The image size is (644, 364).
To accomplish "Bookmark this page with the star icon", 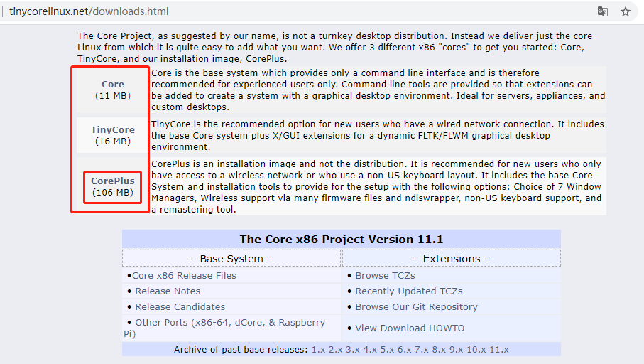I will [625, 11].
